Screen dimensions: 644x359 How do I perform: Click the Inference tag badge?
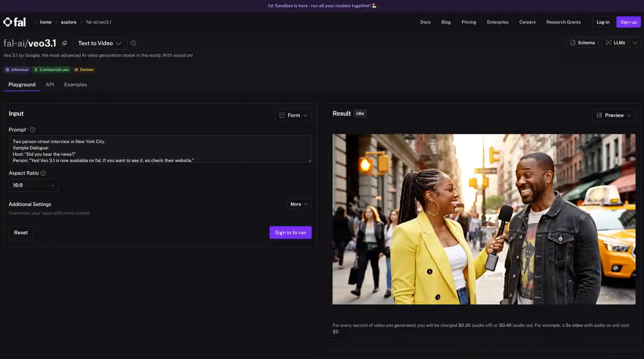17,70
